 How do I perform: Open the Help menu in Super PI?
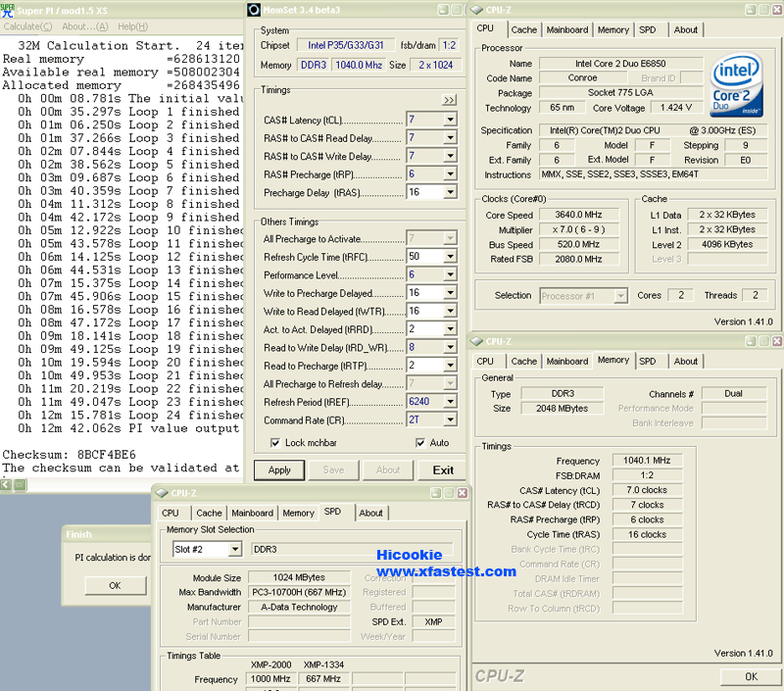[x=133, y=26]
